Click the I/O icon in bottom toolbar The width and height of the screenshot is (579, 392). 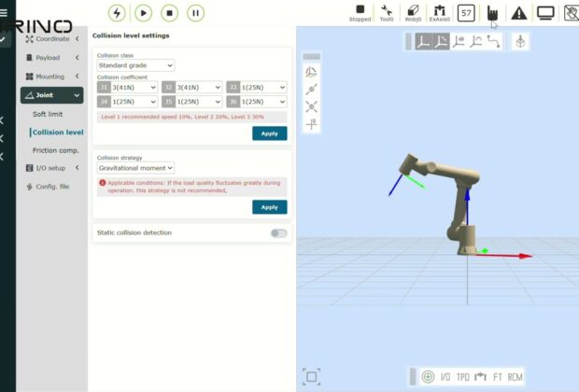pyautogui.click(x=445, y=377)
